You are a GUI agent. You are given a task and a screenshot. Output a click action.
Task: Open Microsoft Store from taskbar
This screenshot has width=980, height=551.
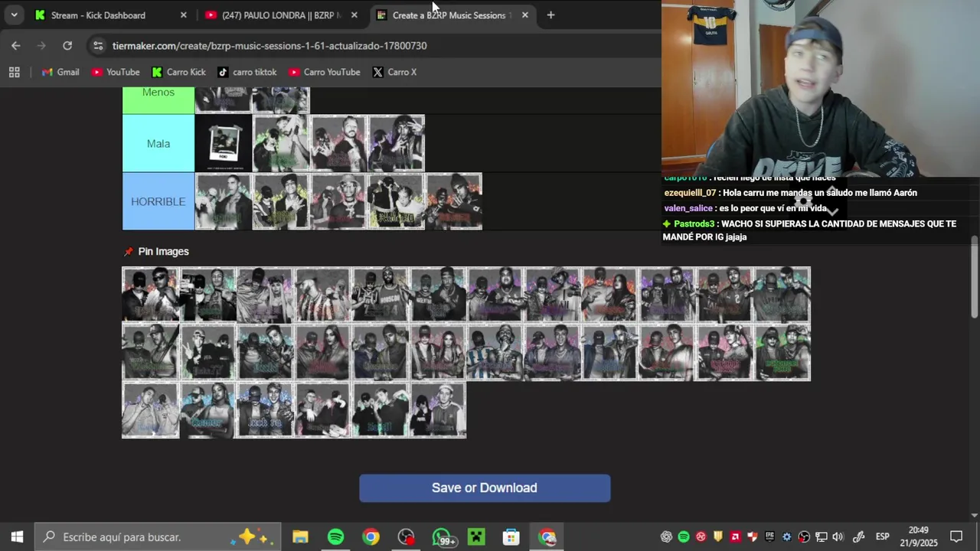[511, 537]
